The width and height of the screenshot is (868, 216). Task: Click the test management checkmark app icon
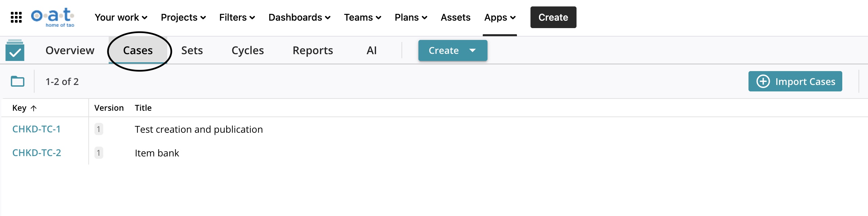15,50
